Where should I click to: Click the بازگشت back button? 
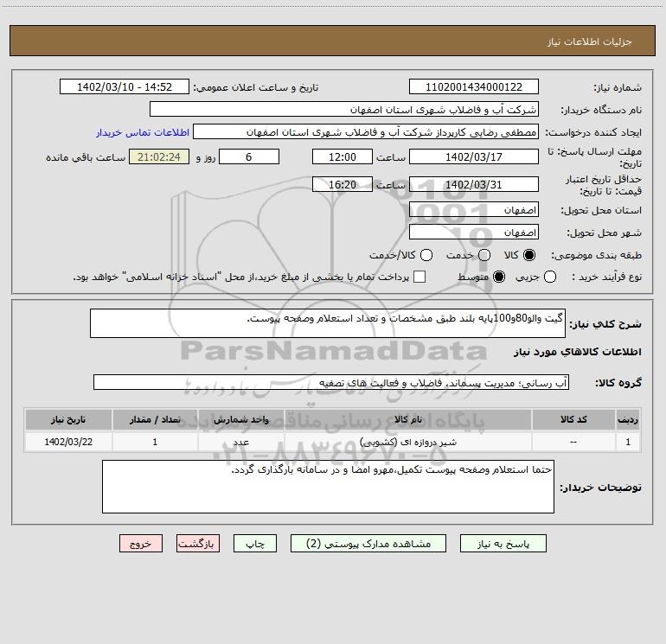tap(198, 544)
